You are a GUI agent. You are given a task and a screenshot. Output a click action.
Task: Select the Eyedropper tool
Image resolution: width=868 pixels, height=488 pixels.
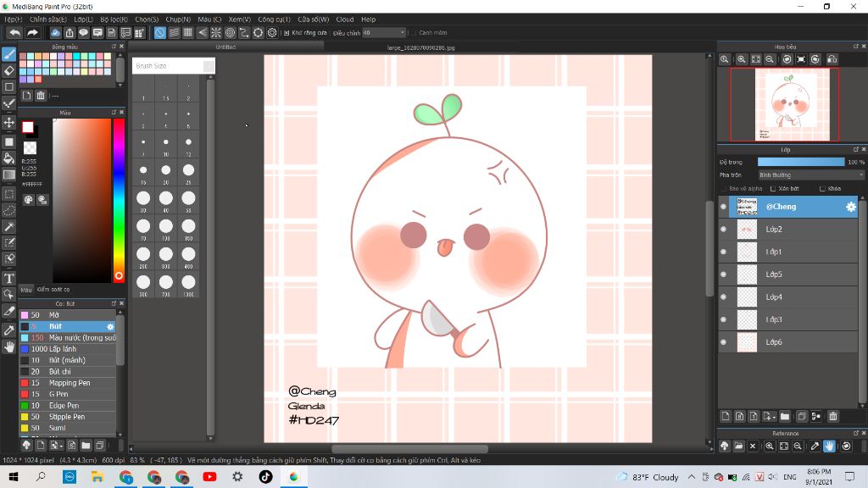(x=8, y=330)
